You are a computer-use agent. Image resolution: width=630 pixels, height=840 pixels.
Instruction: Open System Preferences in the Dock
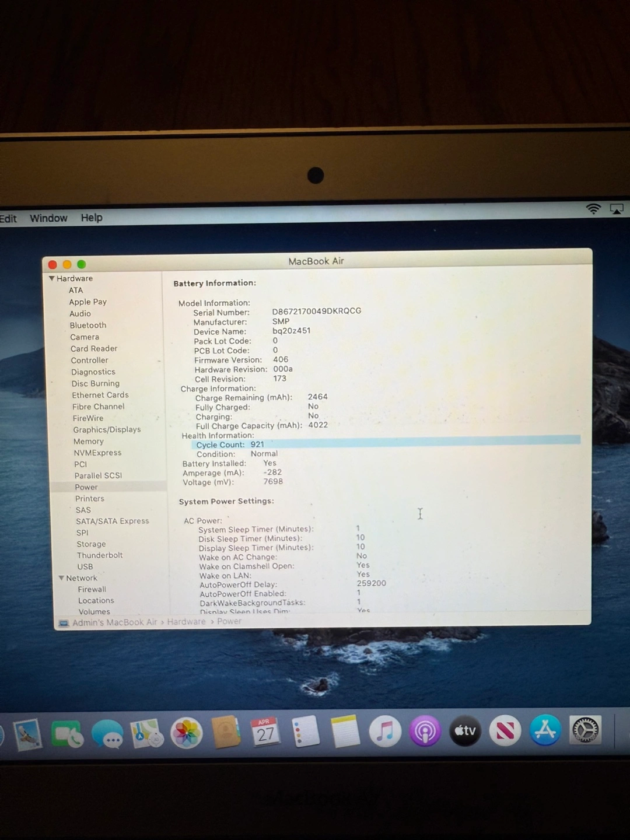585,730
